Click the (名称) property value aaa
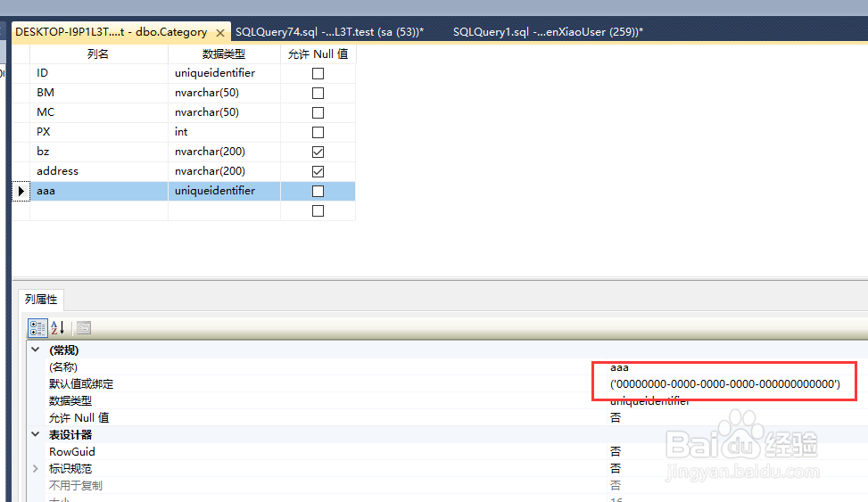Image resolution: width=868 pixels, height=502 pixels. pyautogui.click(x=619, y=367)
